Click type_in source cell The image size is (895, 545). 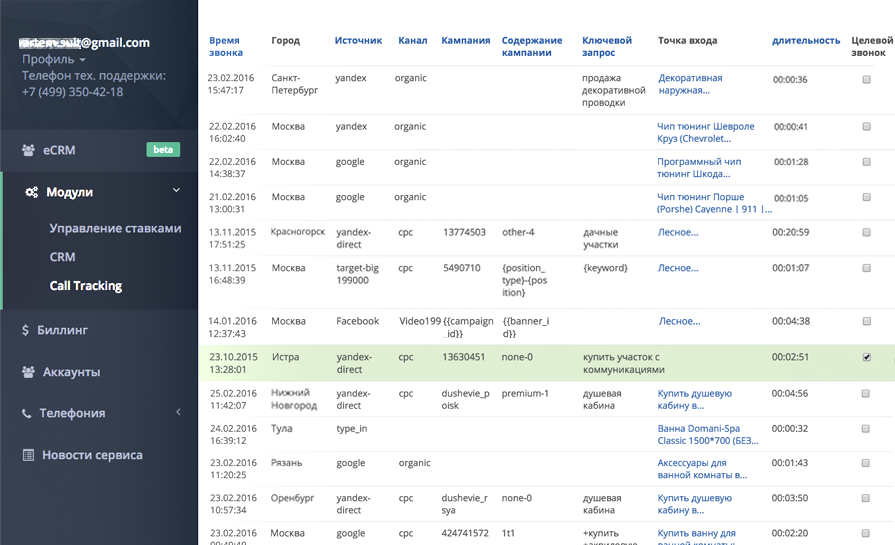coord(352,429)
